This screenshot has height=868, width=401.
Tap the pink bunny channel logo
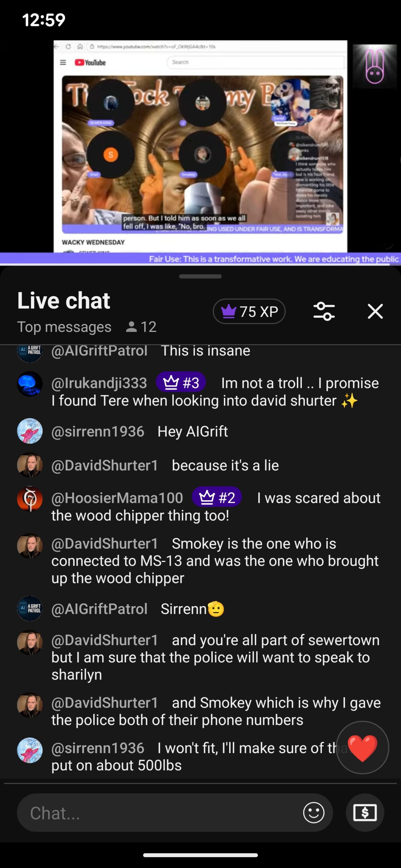(375, 66)
